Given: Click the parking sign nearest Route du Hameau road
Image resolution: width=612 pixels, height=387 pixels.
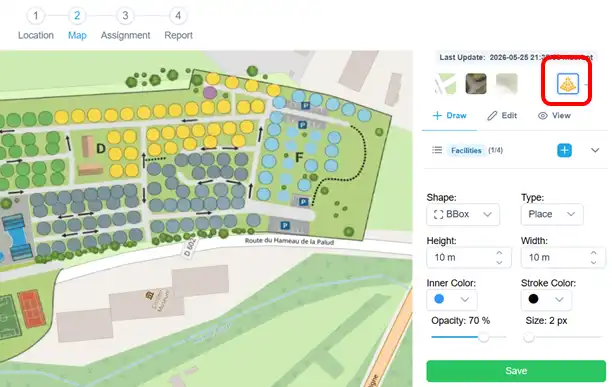Looking at the screenshot, I should coord(285,225).
